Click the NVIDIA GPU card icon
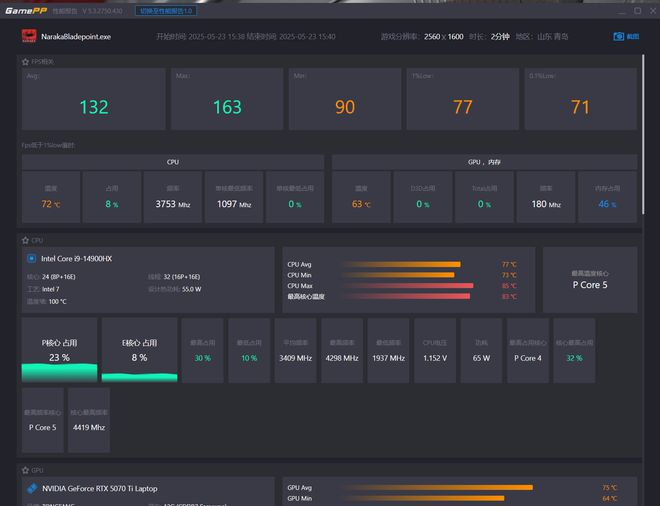 (32, 488)
